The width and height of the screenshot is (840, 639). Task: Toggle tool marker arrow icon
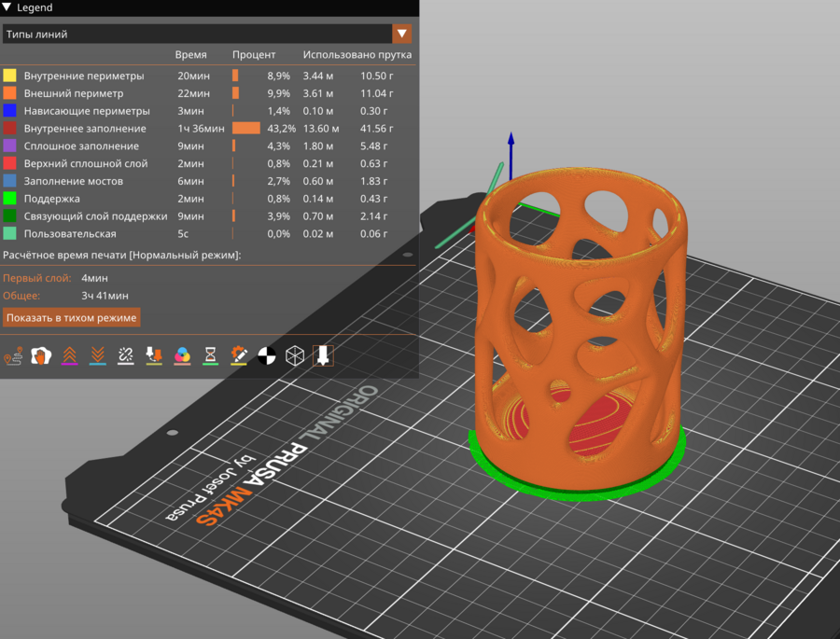[x=323, y=355]
